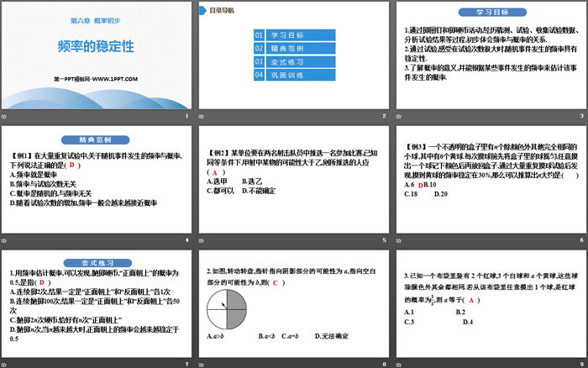This screenshot has width=588, height=368.
Task: Click the 04 巩固训练 menu entry
Action: coord(294,75)
